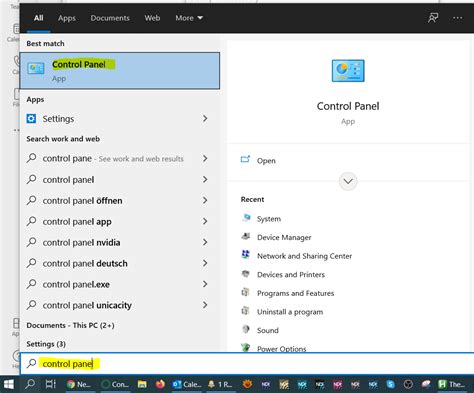This screenshot has height=393, width=474.
Task: Click the Open icon in the preview pane
Action: click(x=245, y=160)
